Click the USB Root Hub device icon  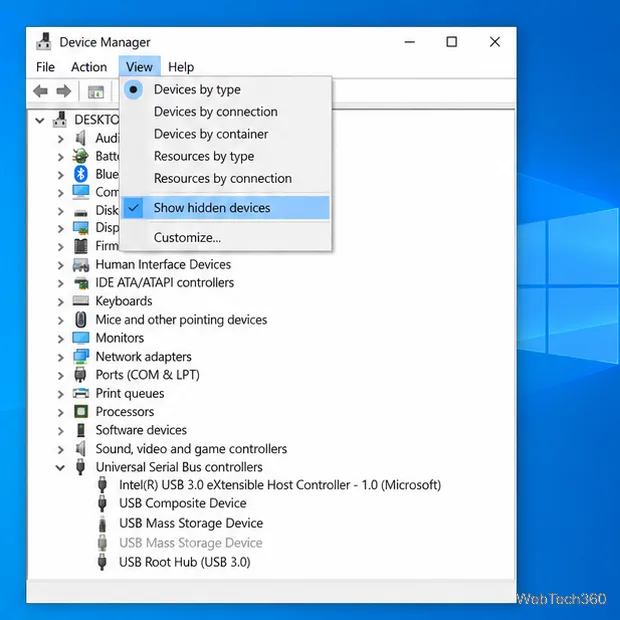[x=102, y=562]
